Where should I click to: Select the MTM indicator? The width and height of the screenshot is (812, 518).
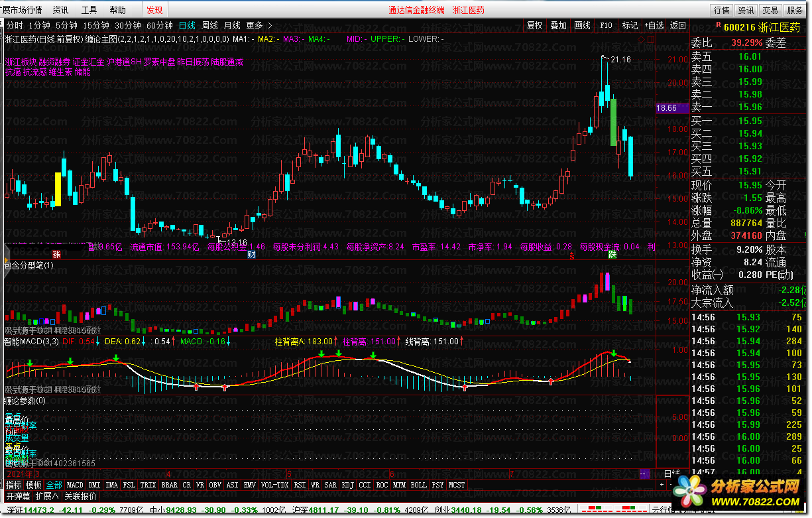coord(399,485)
